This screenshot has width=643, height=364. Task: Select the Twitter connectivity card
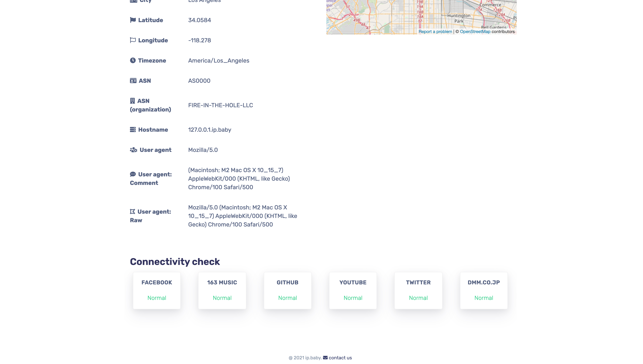[x=418, y=290]
